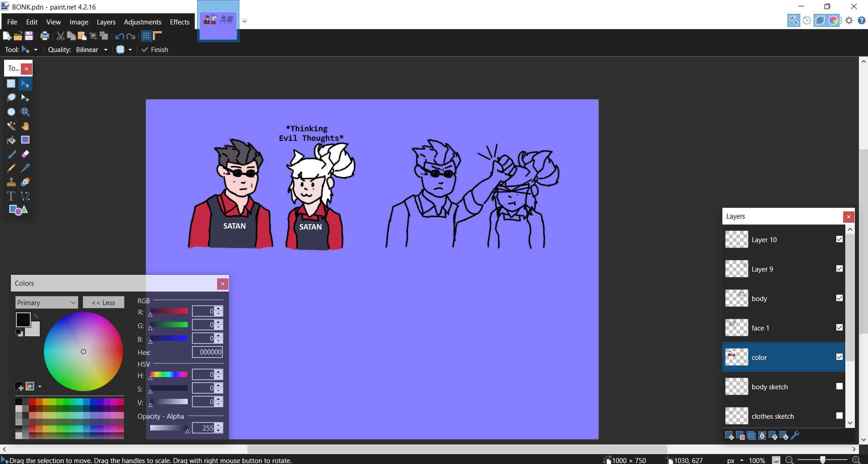Select the Clone Stamp tool
This screenshot has width=868, height=464.
point(11,182)
